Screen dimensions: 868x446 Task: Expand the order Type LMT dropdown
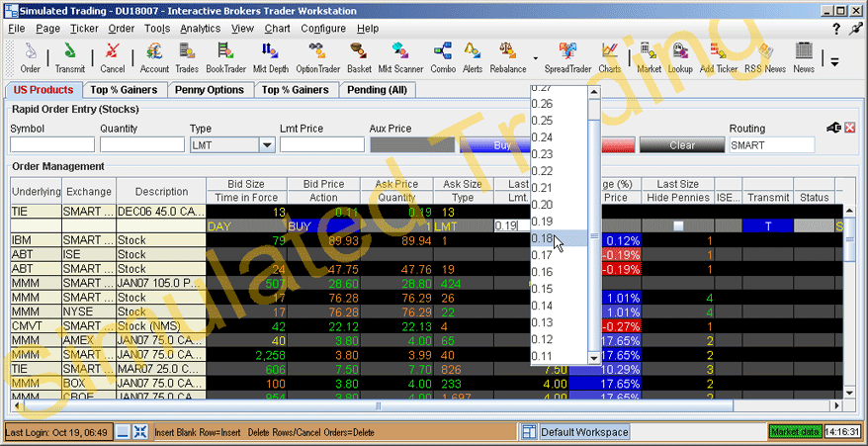(267, 145)
